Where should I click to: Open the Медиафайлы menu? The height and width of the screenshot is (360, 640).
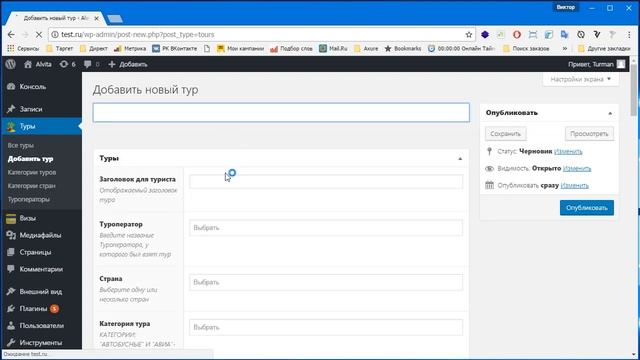[x=41, y=235]
